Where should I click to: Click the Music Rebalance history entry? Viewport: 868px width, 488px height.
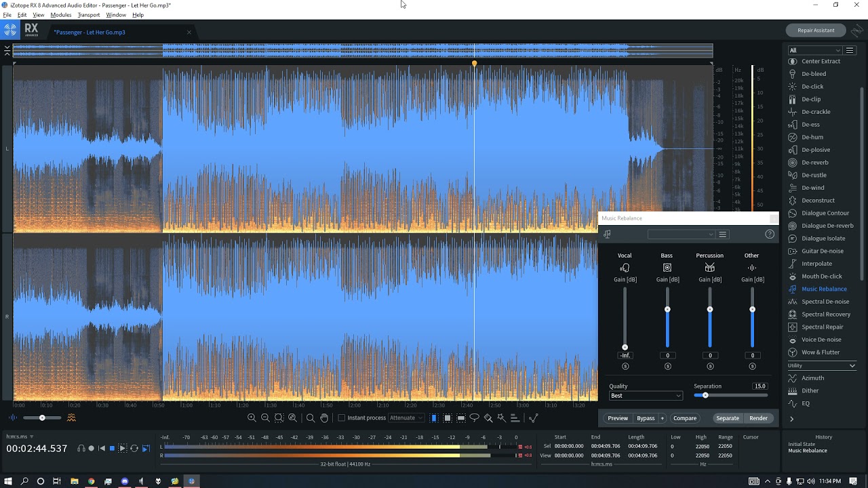point(808,451)
